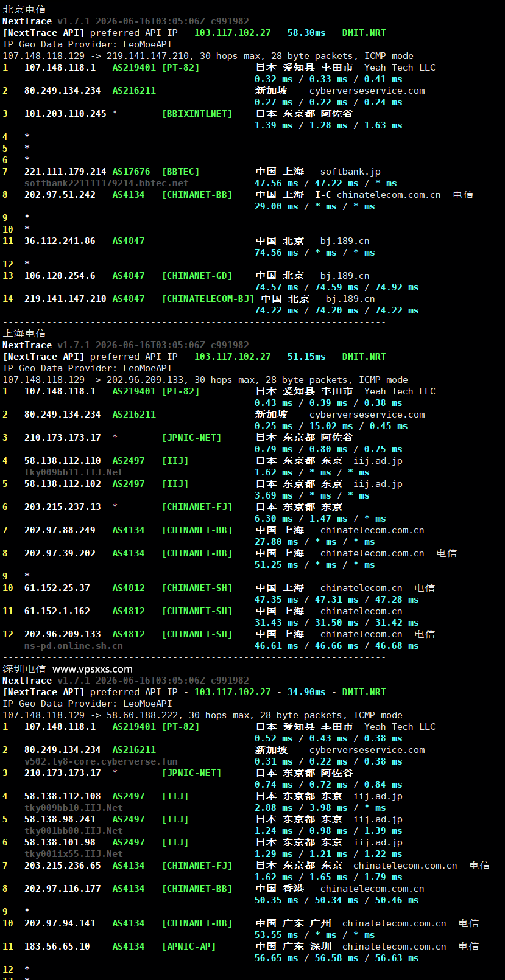The image size is (505, 980).
Task: Click hop IP 58.138.112.110
Action: [x=63, y=461]
